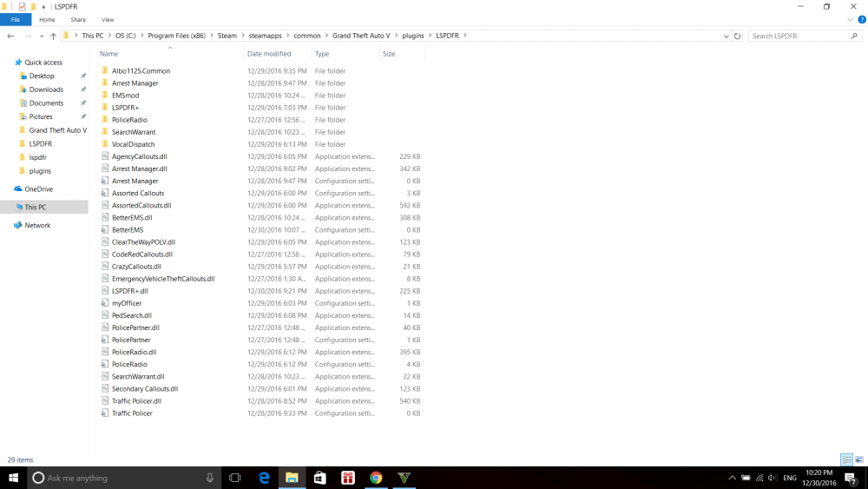Expand the chevron after This PC breadcrumb
The image size is (868, 489).
pyautogui.click(x=109, y=36)
